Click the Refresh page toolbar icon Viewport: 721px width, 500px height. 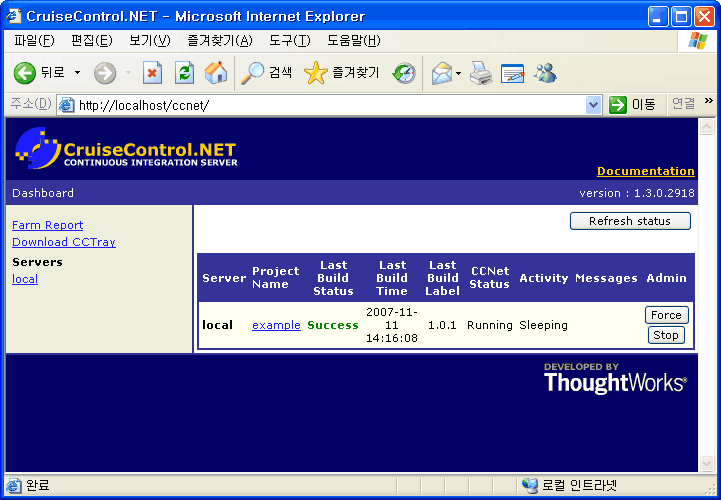184,73
